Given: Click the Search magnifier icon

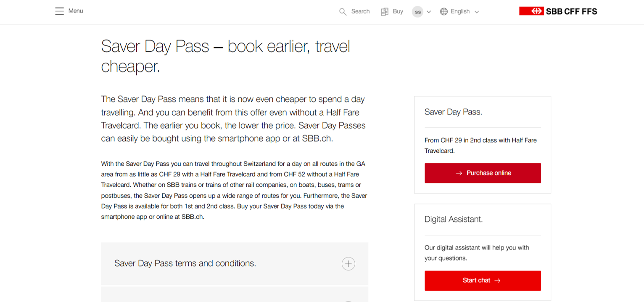Looking at the screenshot, I should tap(343, 12).
